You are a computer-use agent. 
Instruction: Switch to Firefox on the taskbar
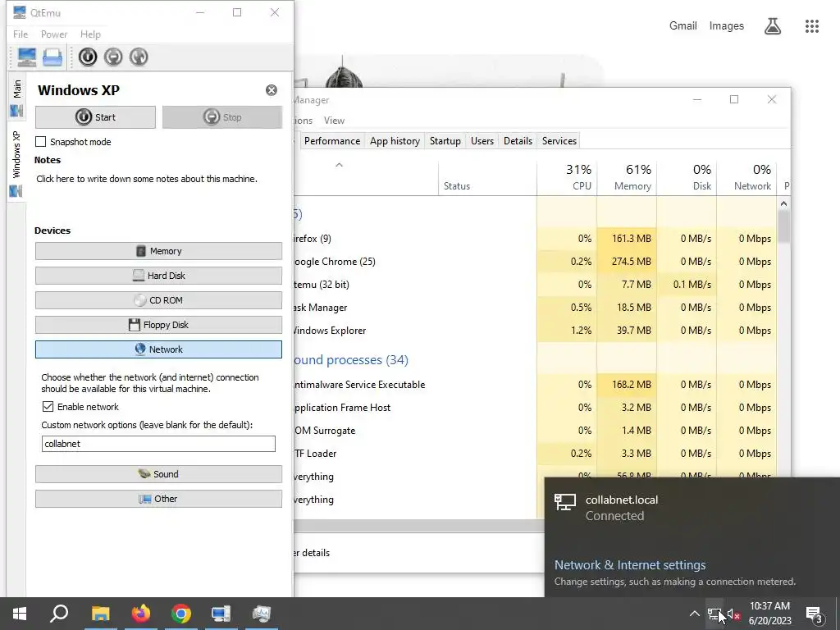[x=141, y=614]
